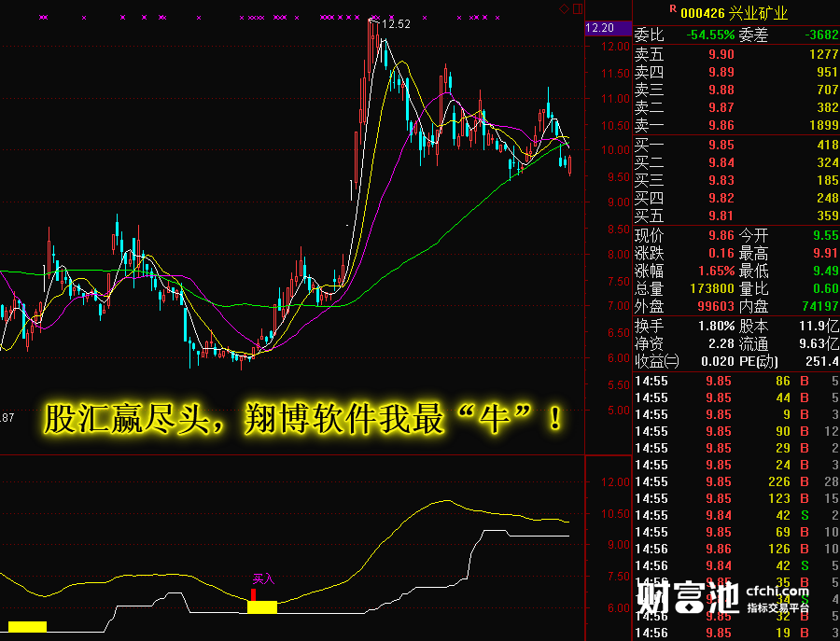Select the 14:55 trade tick with volume 44
The image size is (840, 641).
click(736, 397)
